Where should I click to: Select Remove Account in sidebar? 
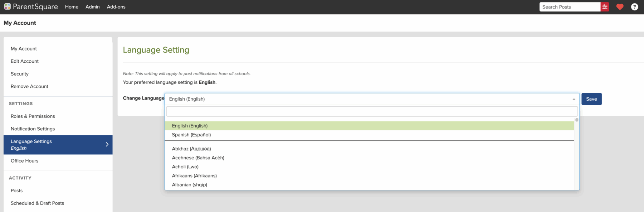(x=29, y=86)
